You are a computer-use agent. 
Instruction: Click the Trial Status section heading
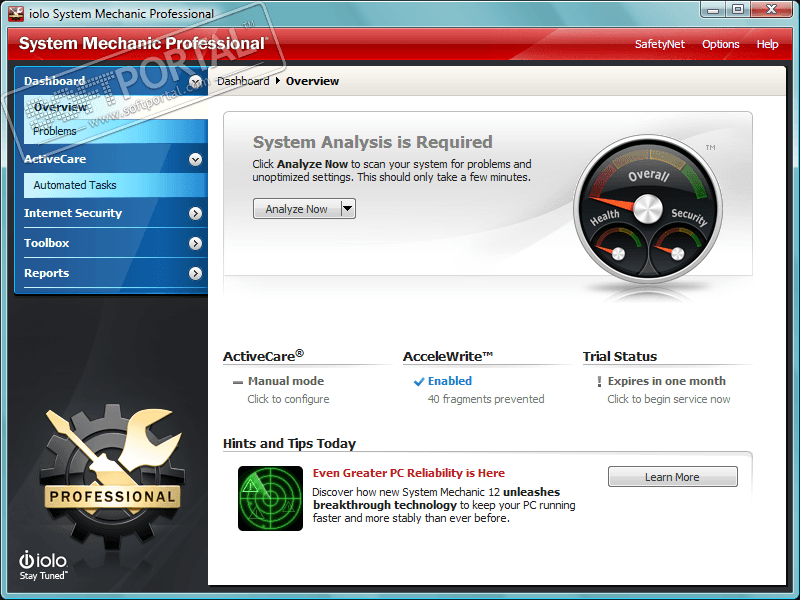click(x=620, y=356)
